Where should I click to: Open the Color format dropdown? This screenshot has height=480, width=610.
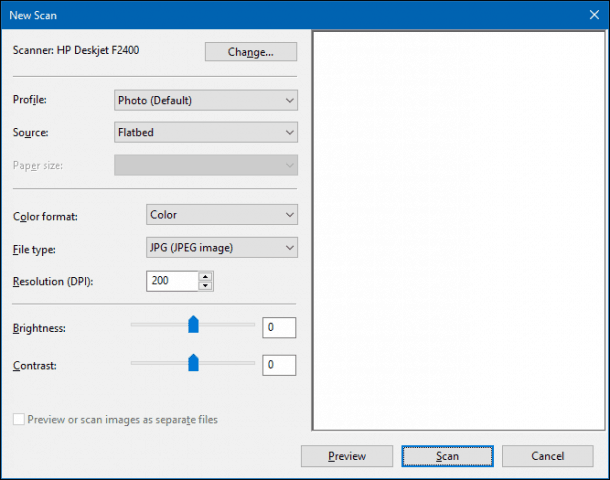click(222, 215)
